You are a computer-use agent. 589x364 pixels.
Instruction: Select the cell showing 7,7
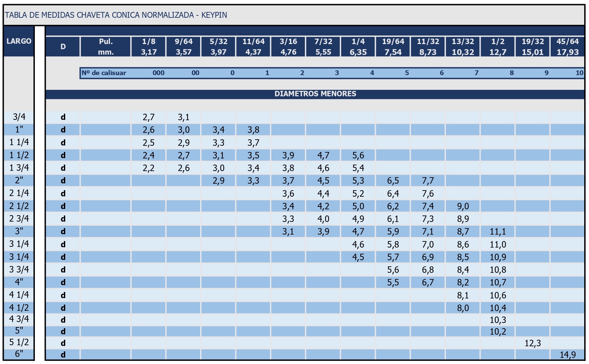pyautogui.click(x=428, y=181)
